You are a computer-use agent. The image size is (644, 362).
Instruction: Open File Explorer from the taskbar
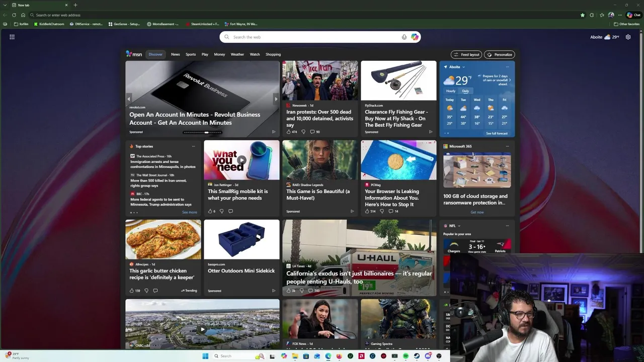click(x=295, y=356)
